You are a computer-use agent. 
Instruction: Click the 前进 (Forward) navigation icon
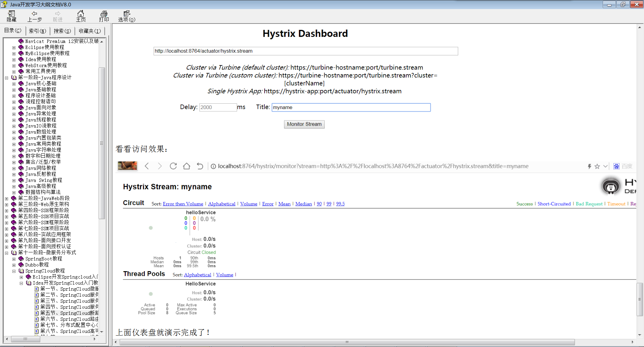click(x=57, y=15)
